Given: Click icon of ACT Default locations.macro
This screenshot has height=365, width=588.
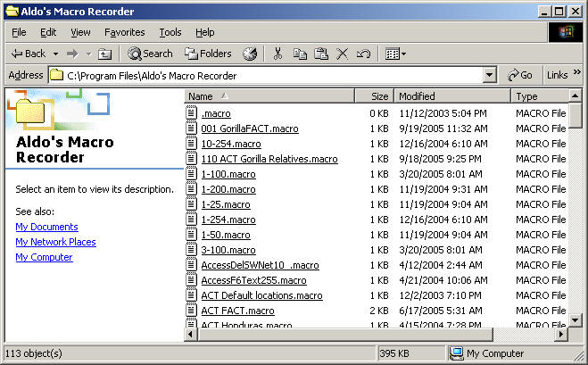Looking at the screenshot, I should (191, 295).
